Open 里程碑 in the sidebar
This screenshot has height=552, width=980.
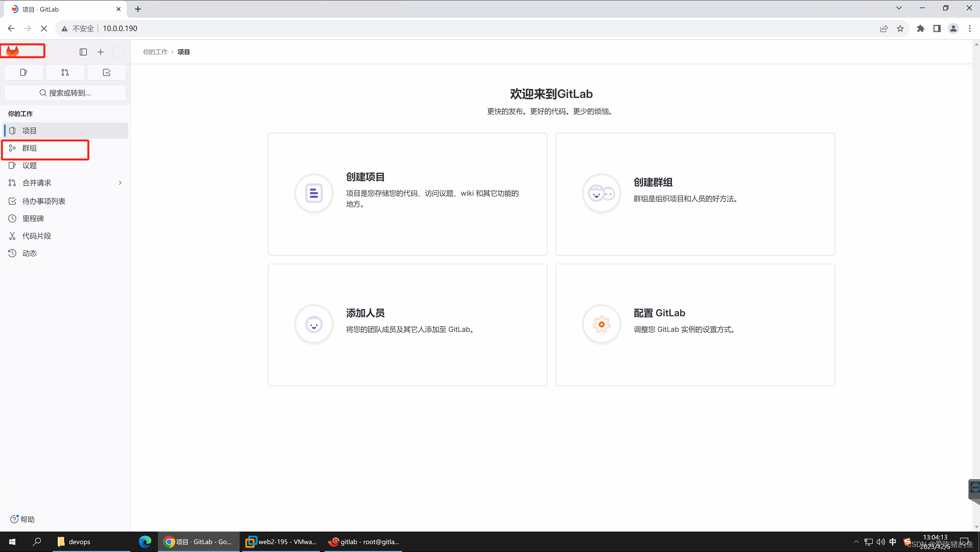coord(65,219)
